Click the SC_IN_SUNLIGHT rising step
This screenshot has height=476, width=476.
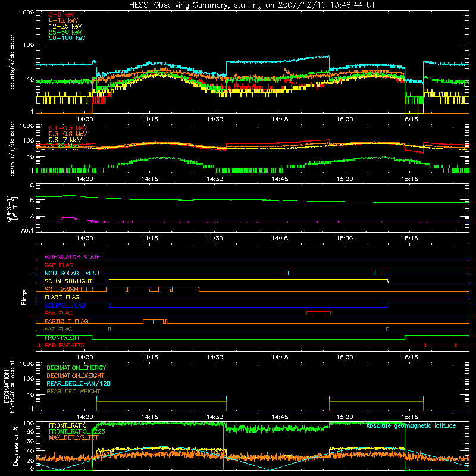tap(109, 281)
